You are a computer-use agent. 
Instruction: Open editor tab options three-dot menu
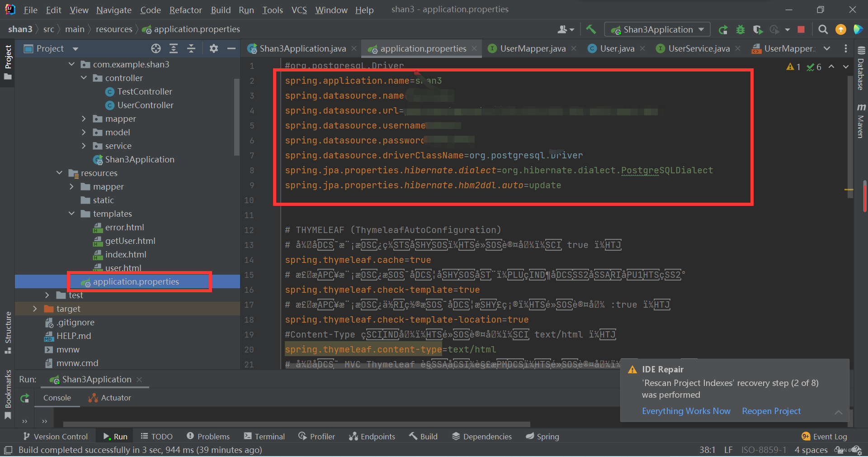coord(846,48)
